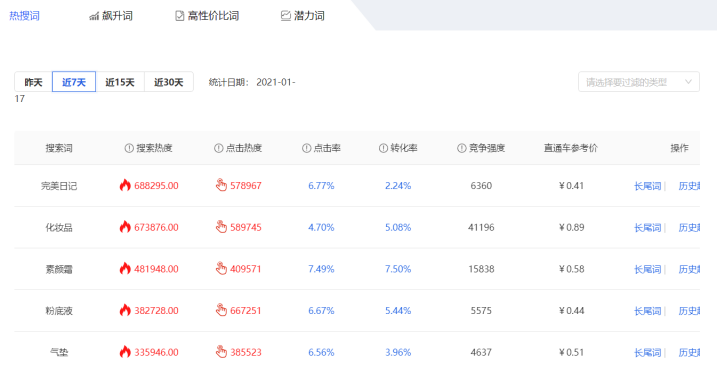Image resolution: width=718 pixels, height=369 pixels.
Task: Click the search term 化妆品
Action: [x=59, y=228]
